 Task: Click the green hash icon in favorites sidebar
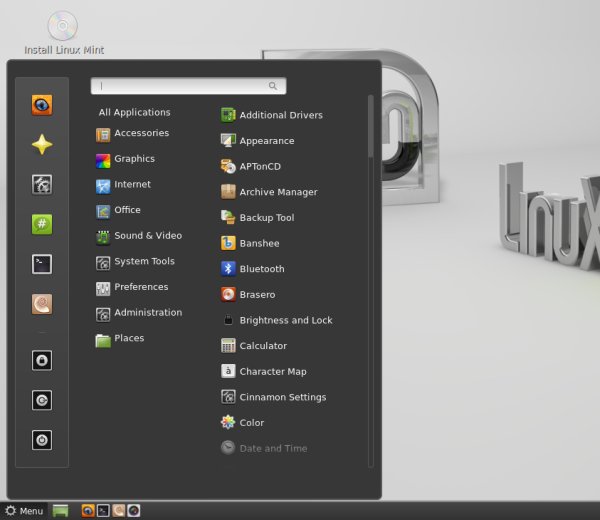point(42,225)
